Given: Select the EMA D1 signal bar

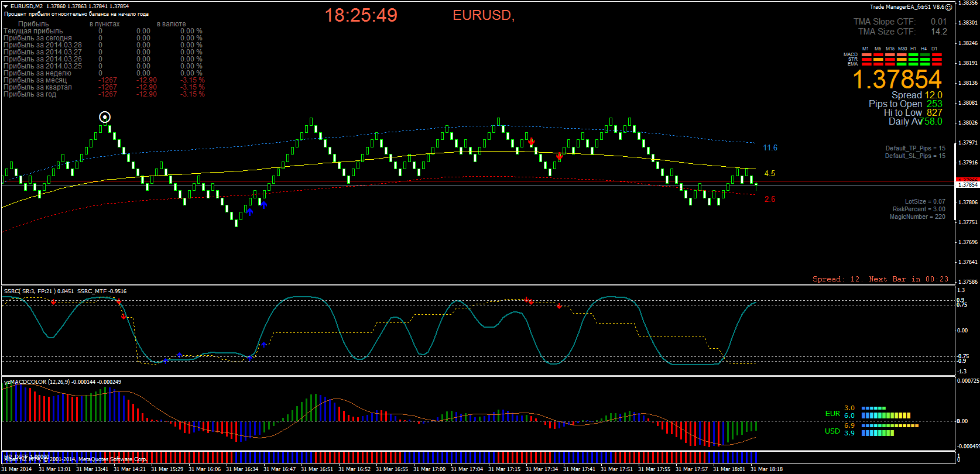Looking at the screenshot, I should 937,63.
